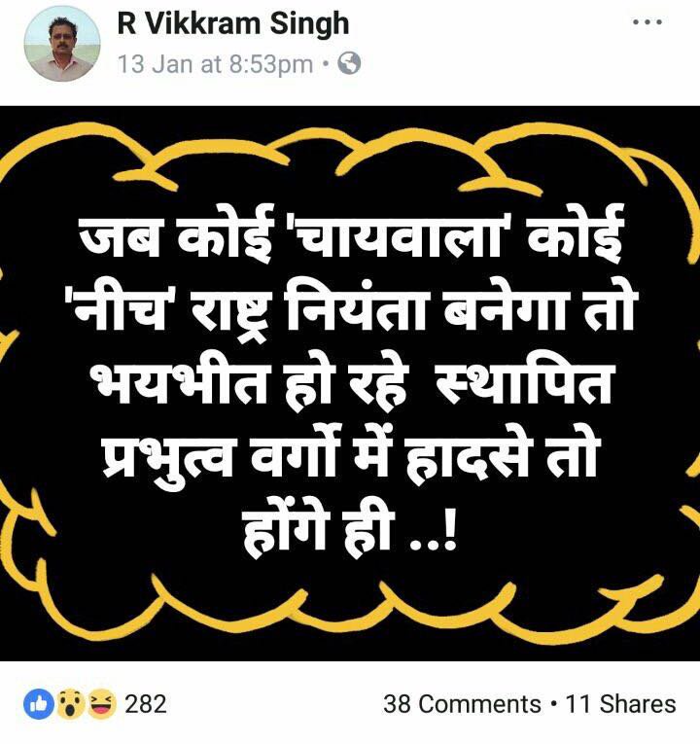Image resolution: width=700 pixels, height=744 pixels.
Task: Click the 'प्रभुत्व वर्गों में हादसे तो' line
Action: 350,457
